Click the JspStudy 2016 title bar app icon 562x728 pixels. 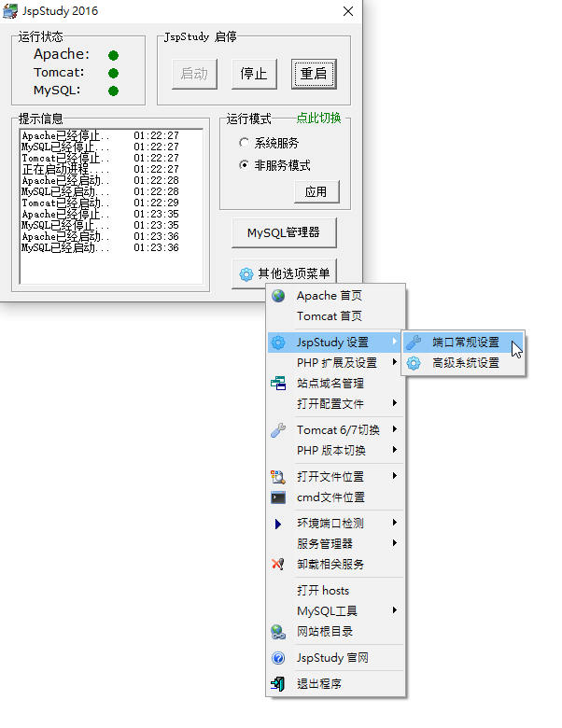coord(9,11)
